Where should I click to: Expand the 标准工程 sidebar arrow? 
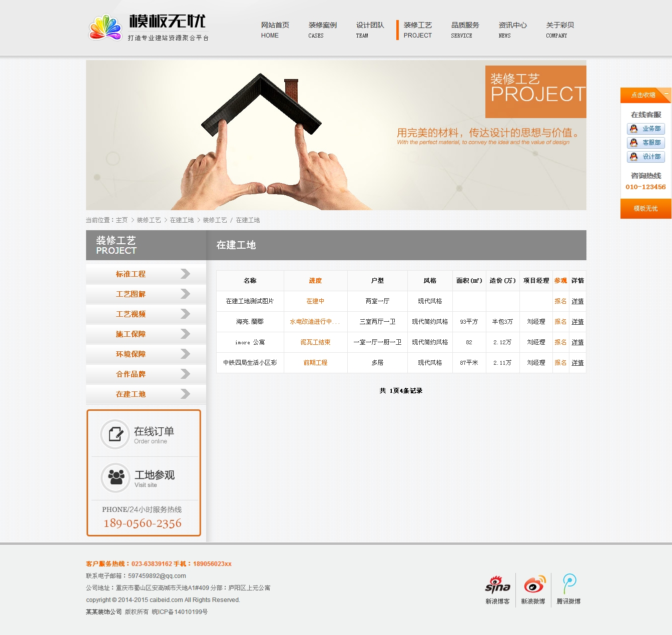[185, 274]
